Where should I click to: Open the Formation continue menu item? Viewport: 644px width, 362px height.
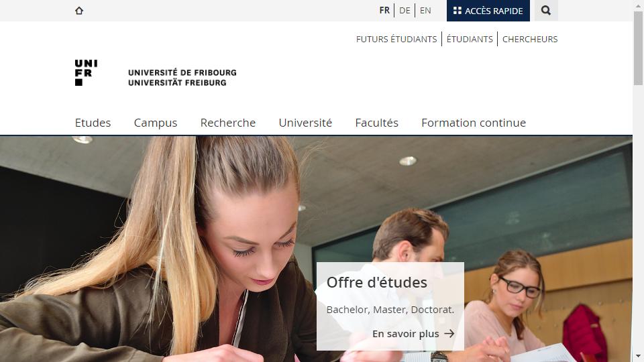[474, 123]
